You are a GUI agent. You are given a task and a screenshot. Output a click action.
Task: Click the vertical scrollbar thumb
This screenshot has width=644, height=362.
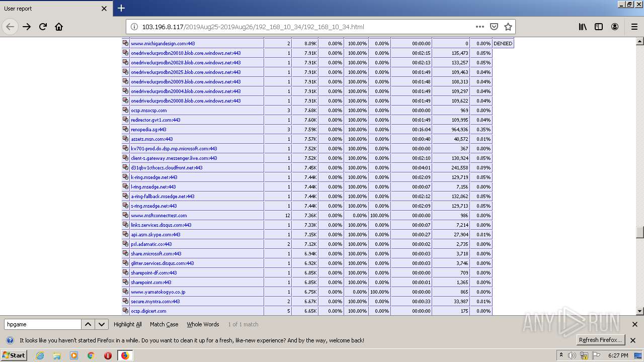(640, 232)
